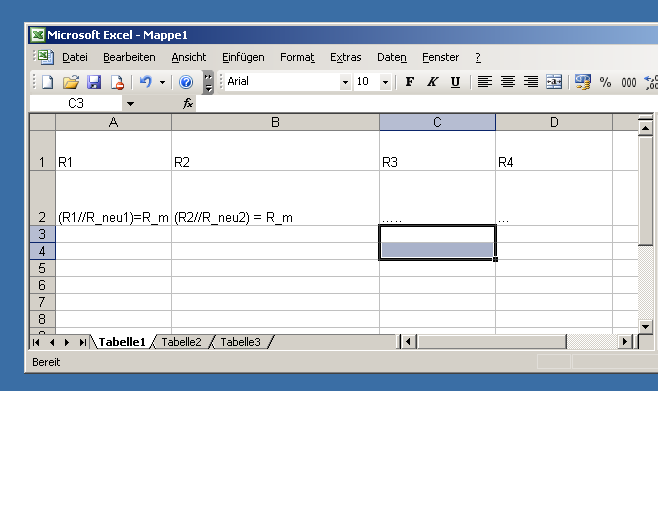Select row 2 header
The width and height of the screenshot is (658, 512).
click(42, 198)
